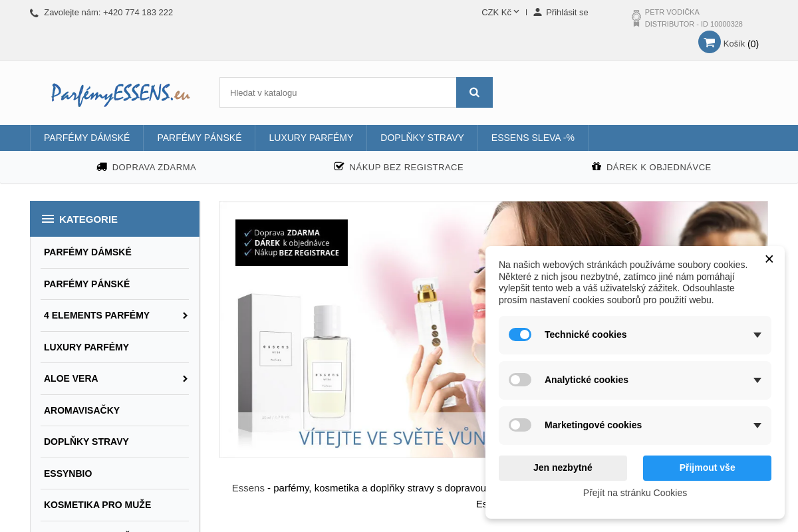Click the Doprava zdarma info text

click(154, 167)
